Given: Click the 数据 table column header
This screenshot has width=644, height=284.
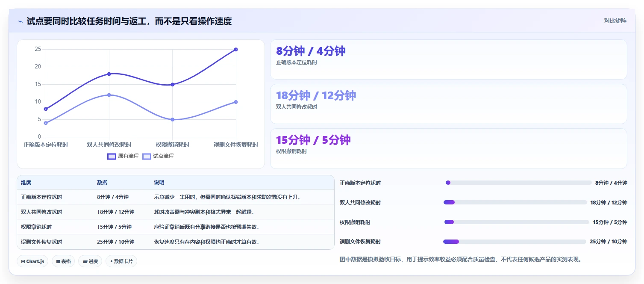Looking at the screenshot, I should pos(102,183).
